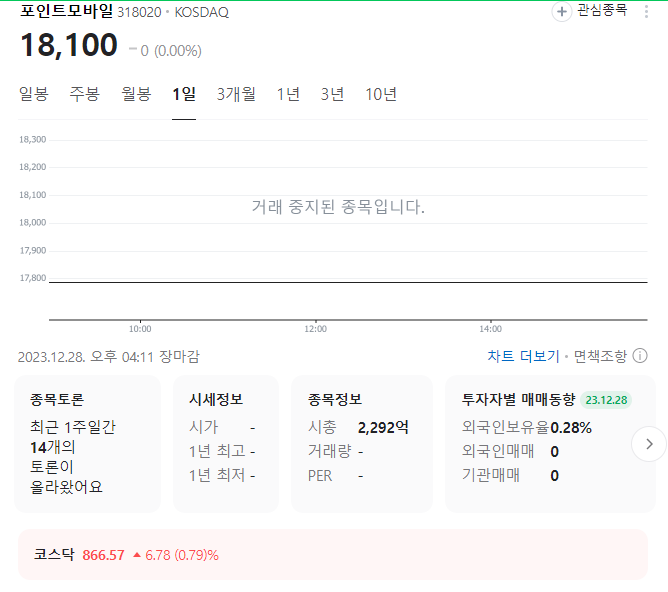Viewport: 668px width, 592px height.
Task: Click the current price 18,100
Action: tap(69, 45)
